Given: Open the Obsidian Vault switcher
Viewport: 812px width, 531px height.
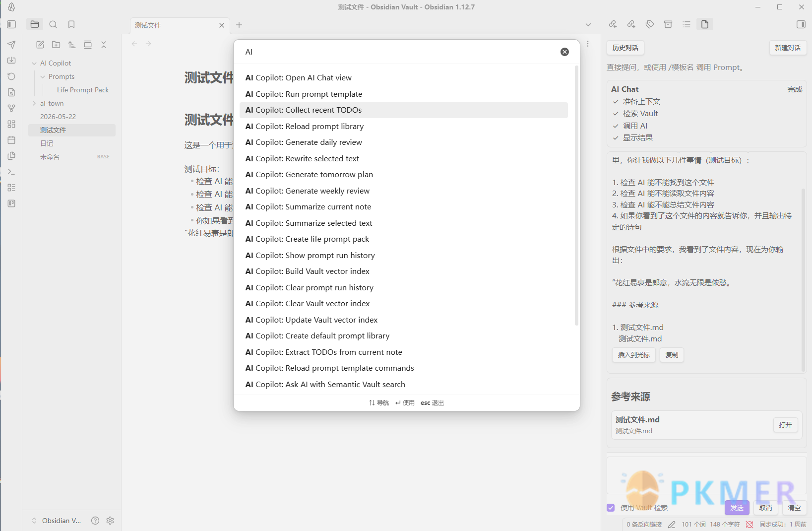Looking at the screenshot, I should tap(56, 521).
